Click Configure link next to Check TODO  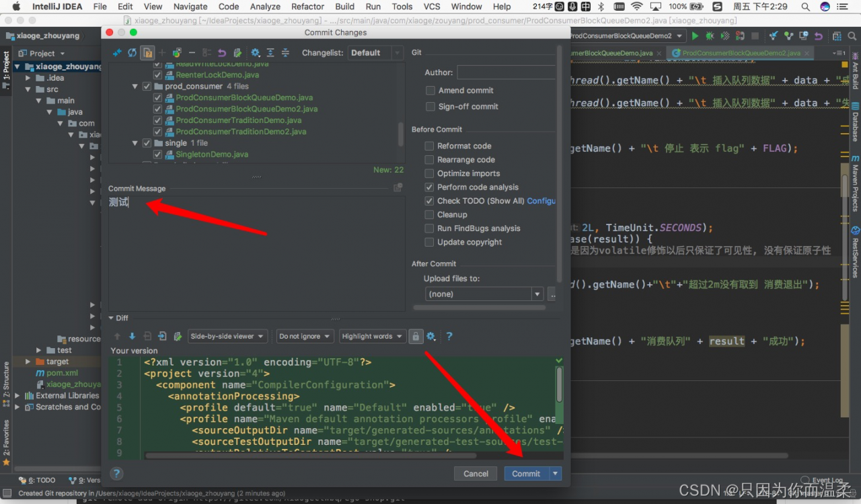click(541, 201)
